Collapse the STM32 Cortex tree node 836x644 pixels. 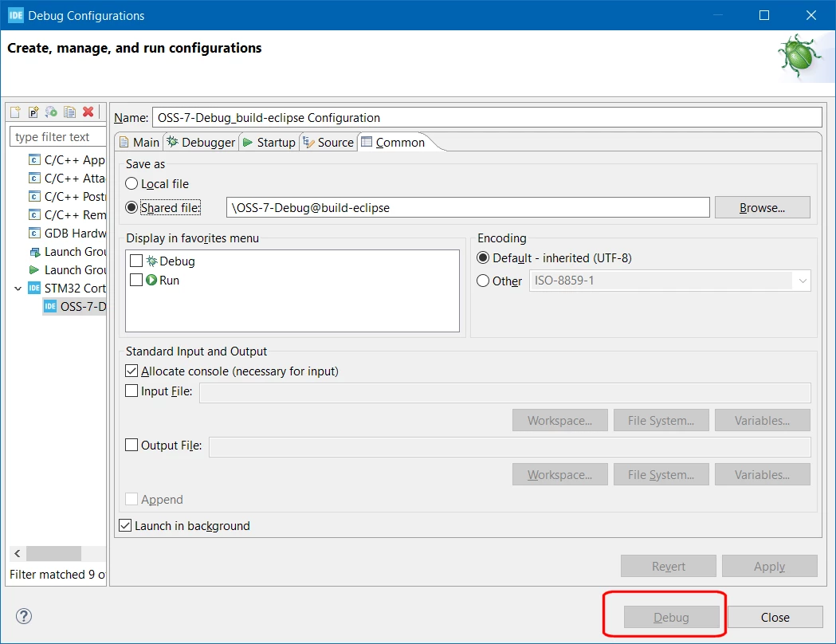[18, 289]
